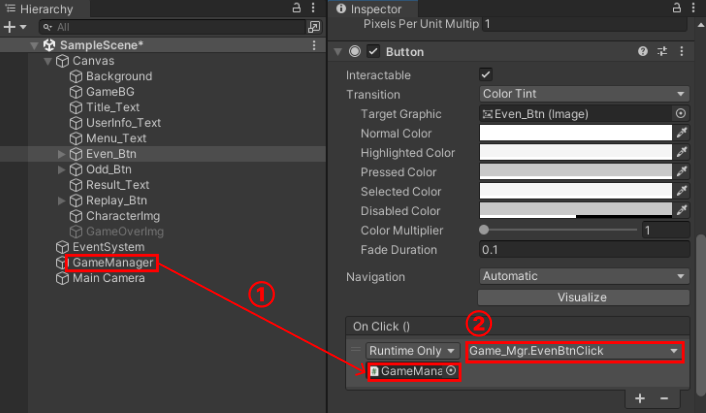Image resolution: width=706 pixels, height=413 pixels.
Task: Collapse the Button component foldout arrow
Action: pyautogui.click(x=338, y=52)
